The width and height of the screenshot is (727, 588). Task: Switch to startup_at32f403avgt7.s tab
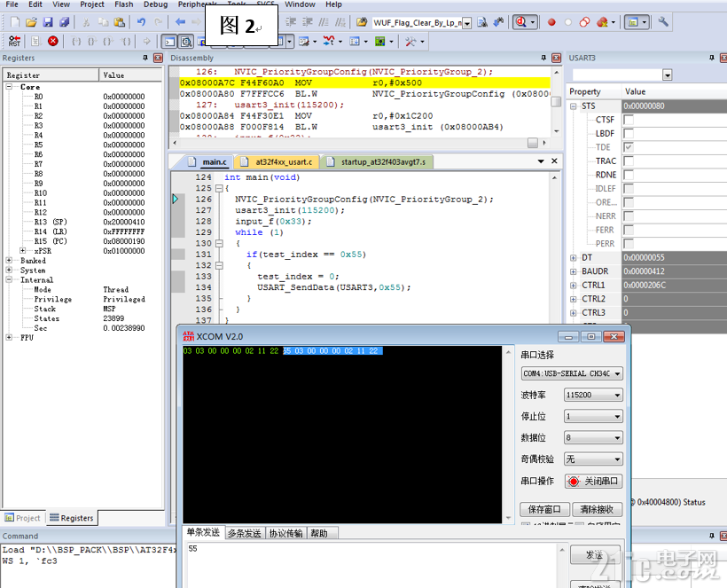coord(378,161)
